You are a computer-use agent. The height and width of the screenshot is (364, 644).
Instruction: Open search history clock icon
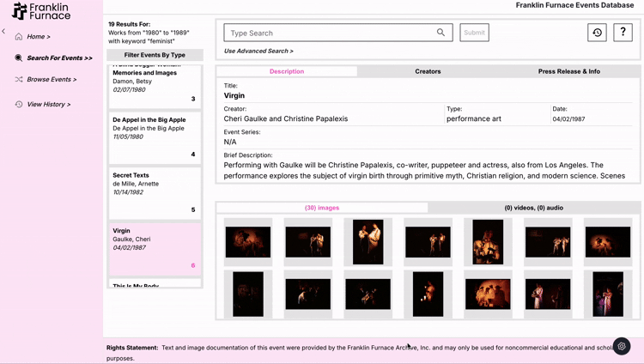point(597,33)
